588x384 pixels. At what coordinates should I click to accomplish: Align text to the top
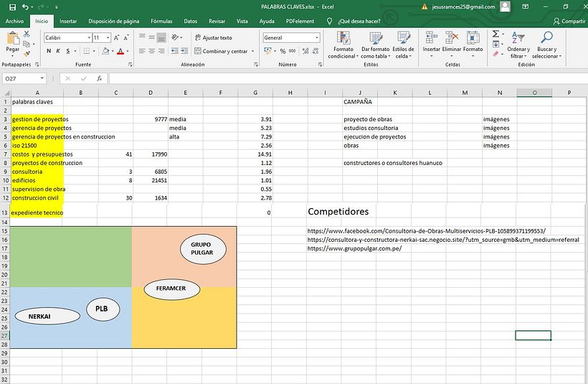142,37
